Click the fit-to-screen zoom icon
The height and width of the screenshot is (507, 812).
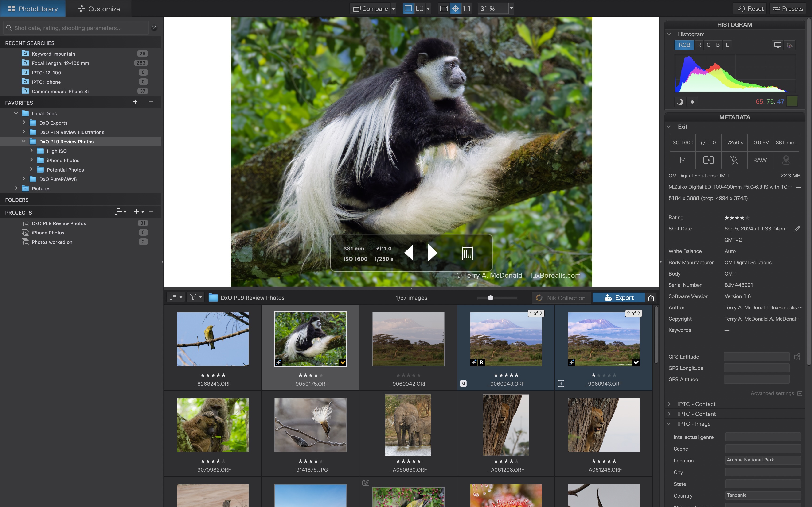point(444,8)
